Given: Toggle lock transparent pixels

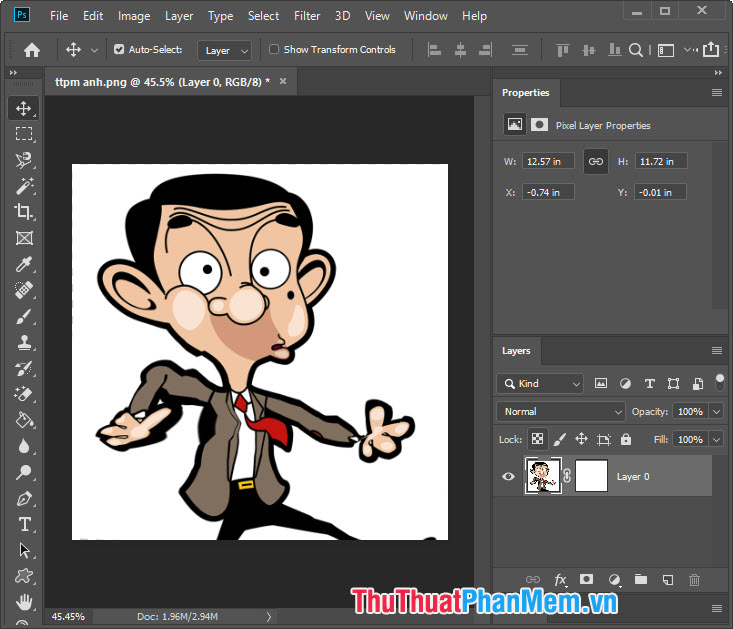Looking at the screenshot, I should click(538, 439).
